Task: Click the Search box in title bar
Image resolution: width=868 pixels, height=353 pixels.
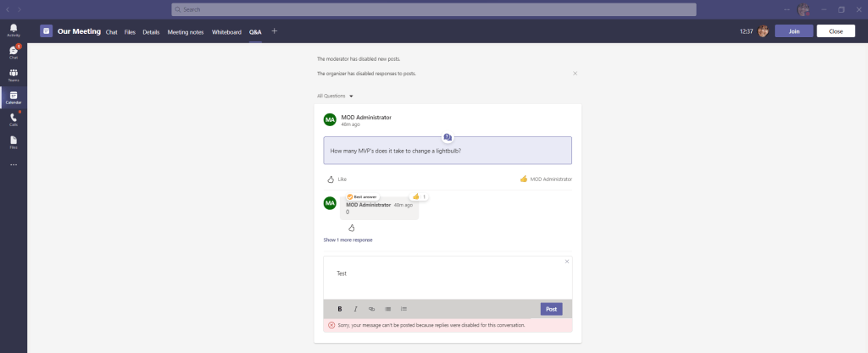Action: (x=433, y=9)
